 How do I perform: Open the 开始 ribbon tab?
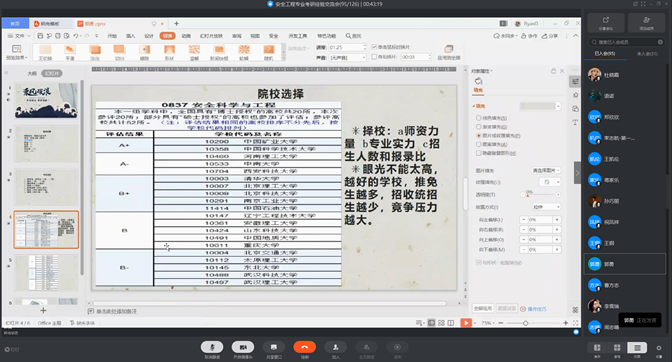112,36
